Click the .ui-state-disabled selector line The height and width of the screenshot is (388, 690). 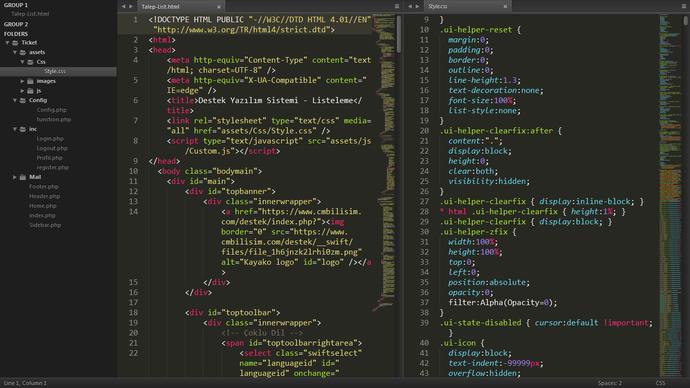click(x=546, y=323)
